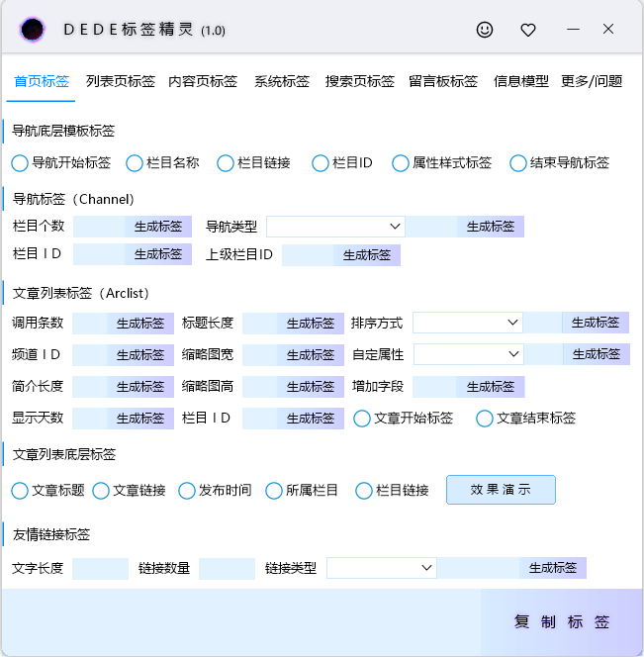Click the 缩略图宽 input field
This screenshot has height=657, width=644.
260,355
